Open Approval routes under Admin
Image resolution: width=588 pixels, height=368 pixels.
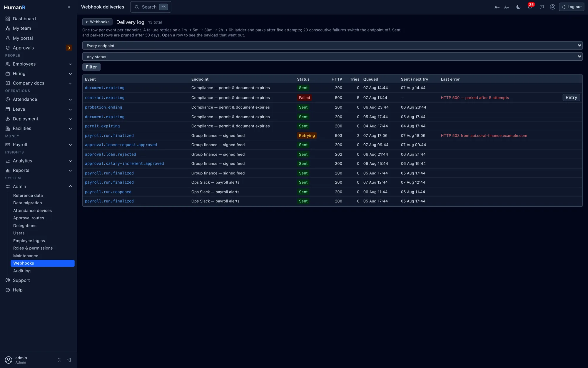[x=43, y=218]
